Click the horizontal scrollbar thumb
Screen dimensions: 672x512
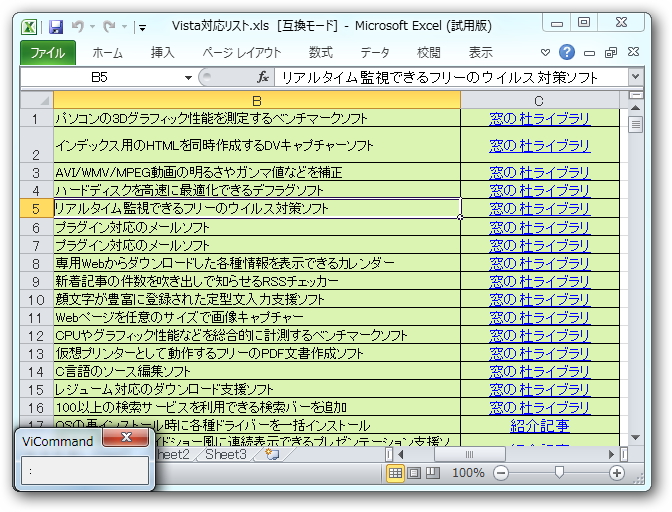[x=470, y=454]
